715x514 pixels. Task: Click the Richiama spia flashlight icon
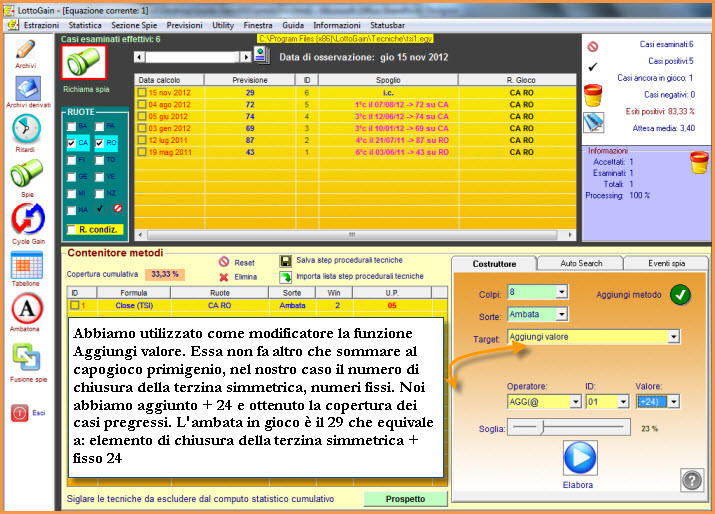click(84, 62)
